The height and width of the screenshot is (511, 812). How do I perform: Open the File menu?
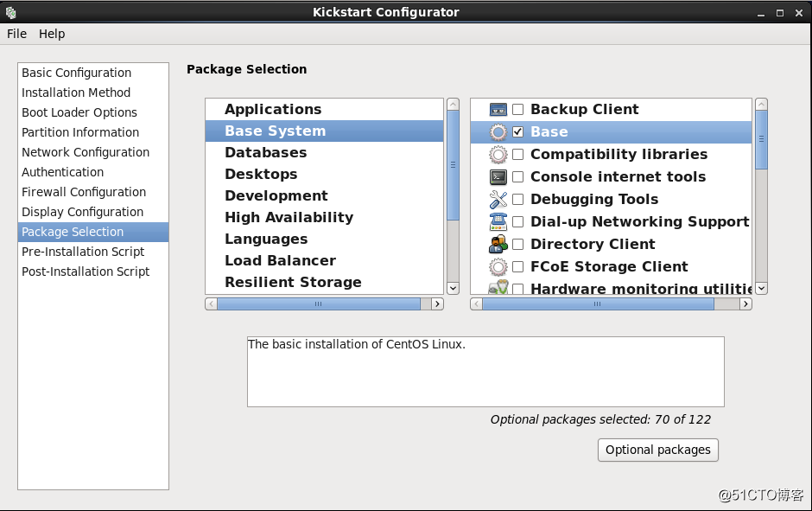click(x=16, y=34)
